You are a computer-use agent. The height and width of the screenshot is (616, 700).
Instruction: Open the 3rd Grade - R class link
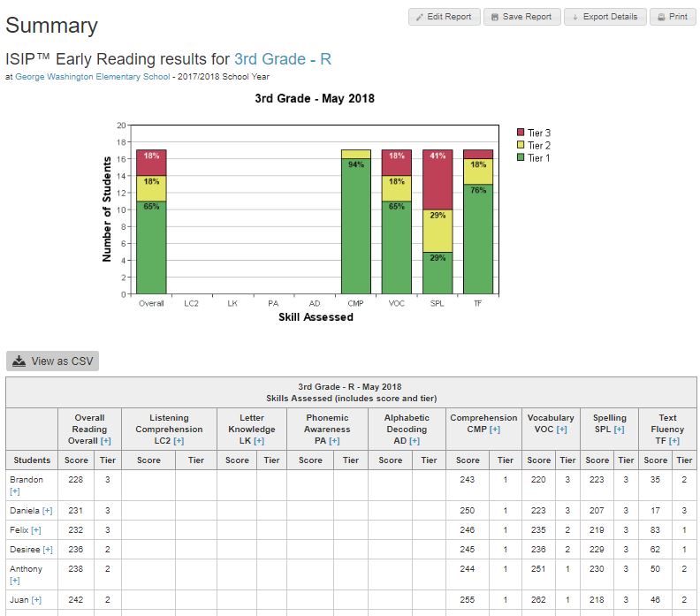pos(283,59)
